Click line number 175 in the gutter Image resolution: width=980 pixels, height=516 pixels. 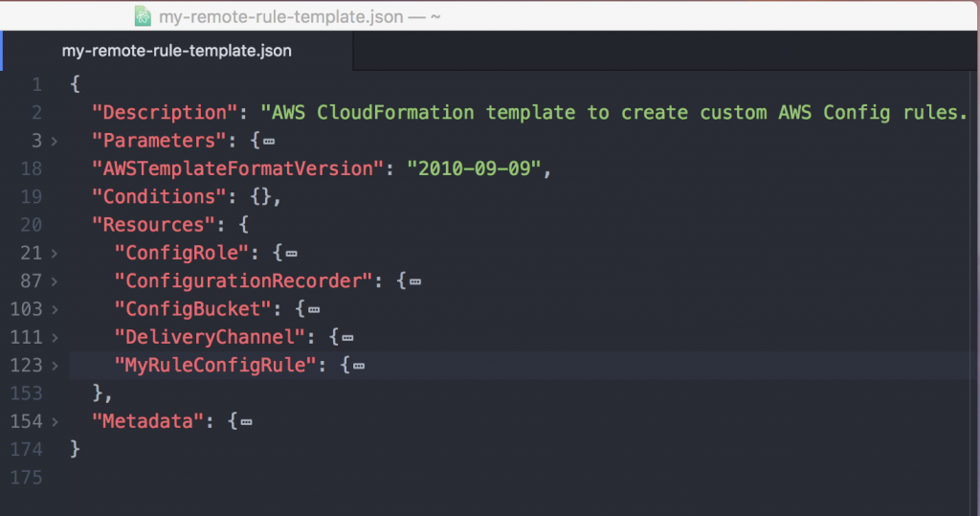pyautogui.click(x=26, y=478)
